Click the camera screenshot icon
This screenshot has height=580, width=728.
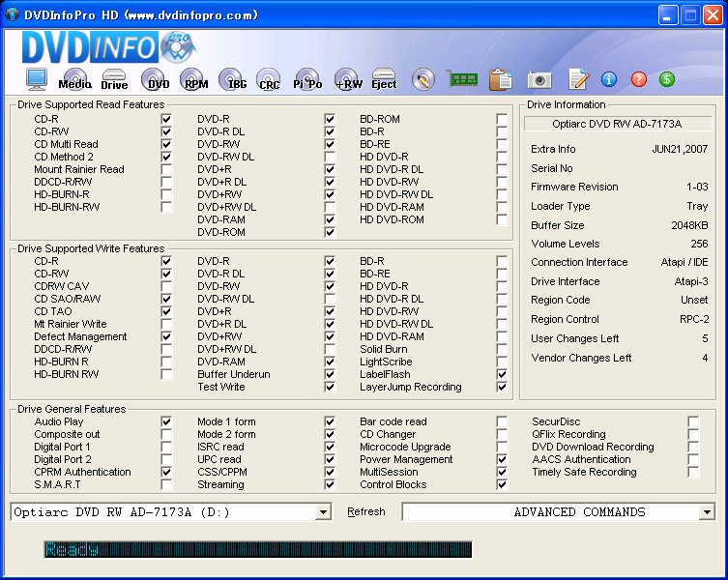[x=539, y=80]
